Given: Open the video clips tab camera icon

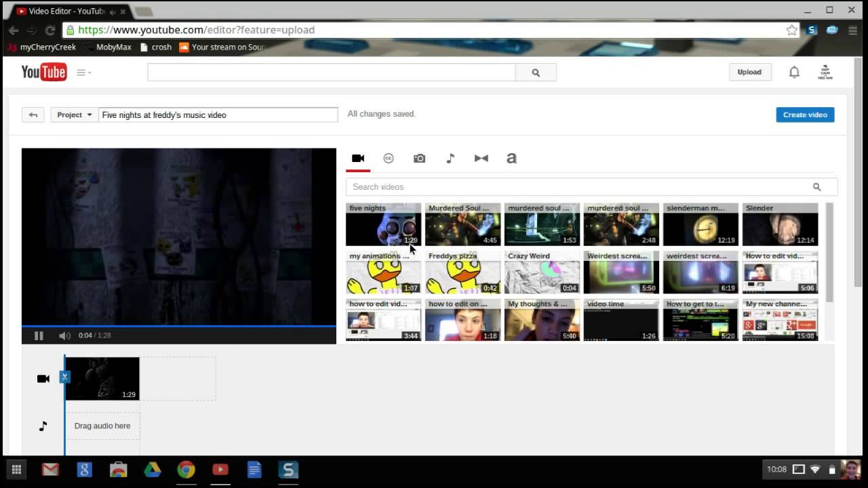Looking at the screenshot, I should point(358,159).
